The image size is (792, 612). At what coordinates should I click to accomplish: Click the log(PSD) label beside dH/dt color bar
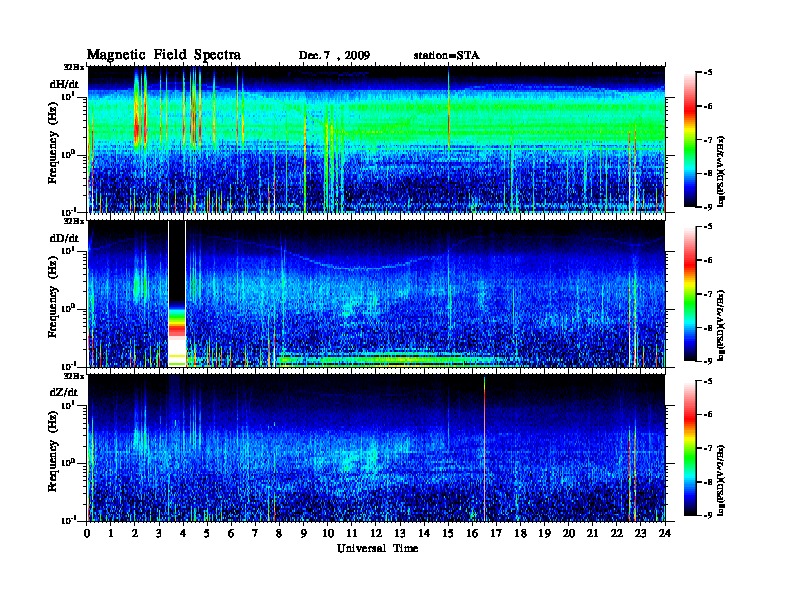721,171
